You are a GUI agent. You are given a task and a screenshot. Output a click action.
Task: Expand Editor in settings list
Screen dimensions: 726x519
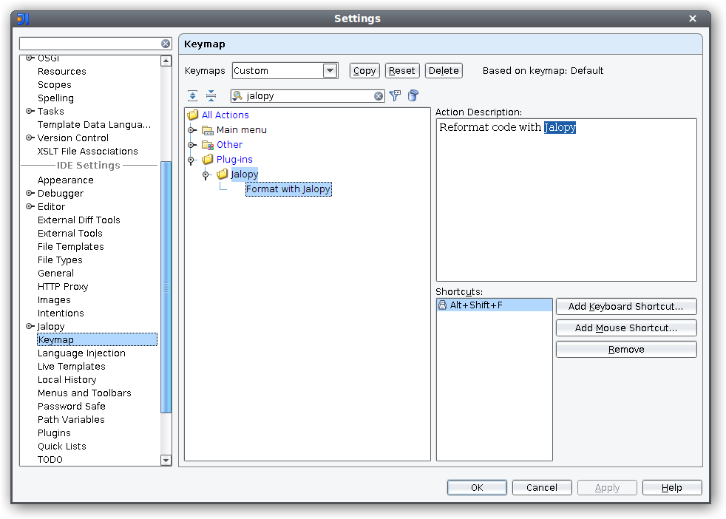(30, 206)
